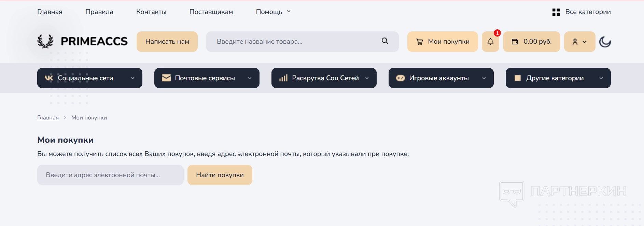Click the game controller icon

click(400, 78)
